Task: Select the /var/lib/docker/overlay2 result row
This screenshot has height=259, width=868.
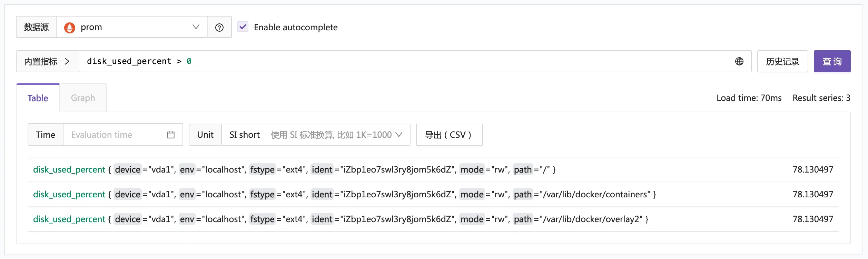Action: [x=433, y=219]
